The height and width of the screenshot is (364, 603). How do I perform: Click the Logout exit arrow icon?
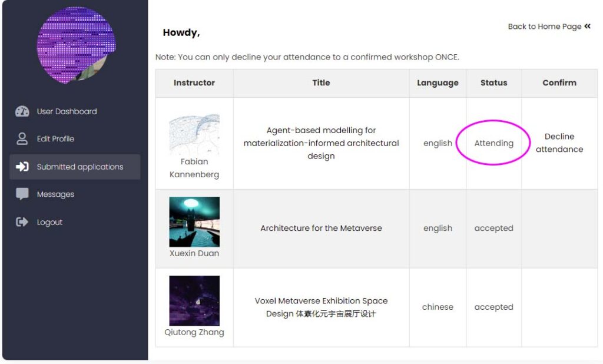coord(22,222)
